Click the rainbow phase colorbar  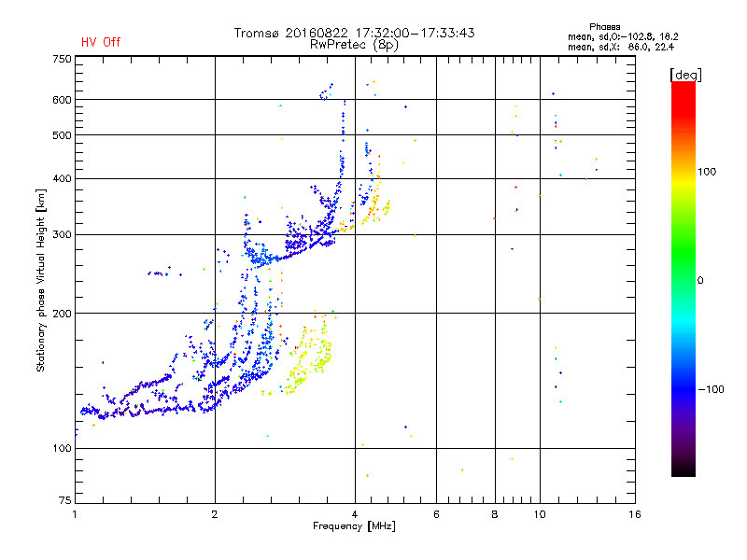point(684,278)
